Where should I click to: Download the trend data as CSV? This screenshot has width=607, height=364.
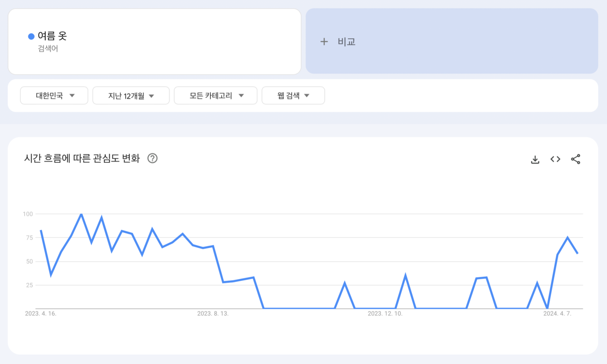(535, 159)
